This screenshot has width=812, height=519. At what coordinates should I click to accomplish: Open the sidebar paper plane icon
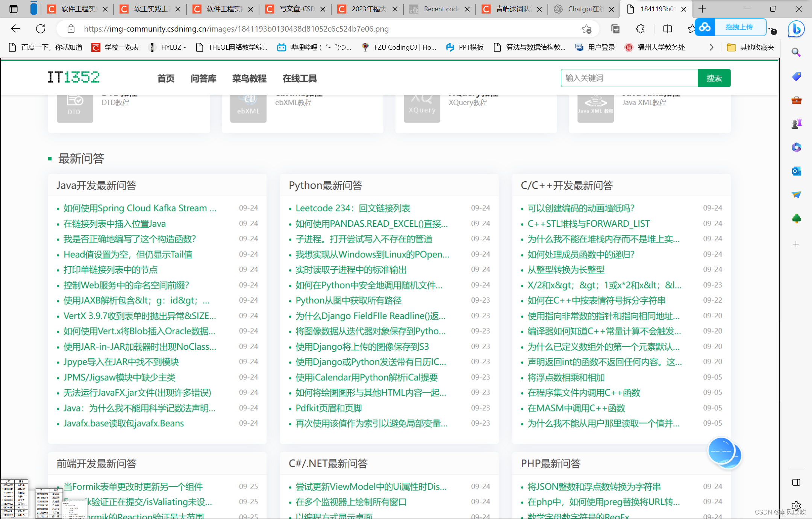pos(796,194)
